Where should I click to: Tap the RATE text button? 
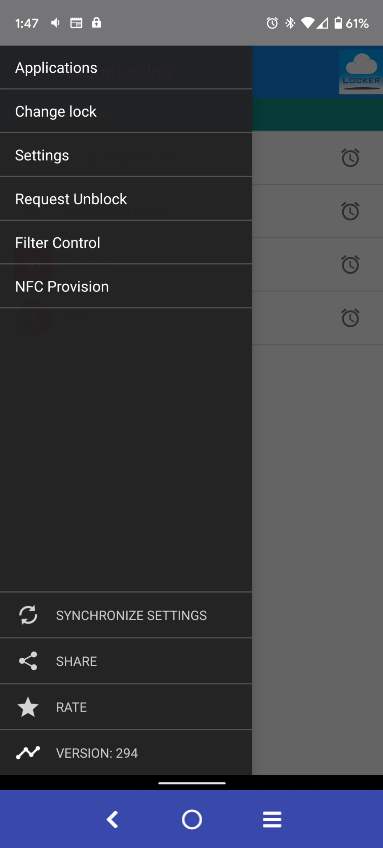tap(71, 707)
